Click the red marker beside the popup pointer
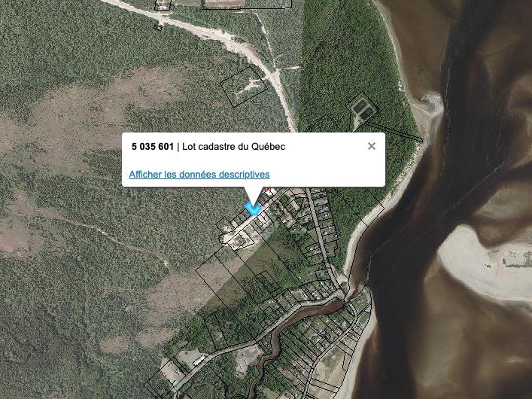Viewport: 532px width, 399px height. [268, 190]
